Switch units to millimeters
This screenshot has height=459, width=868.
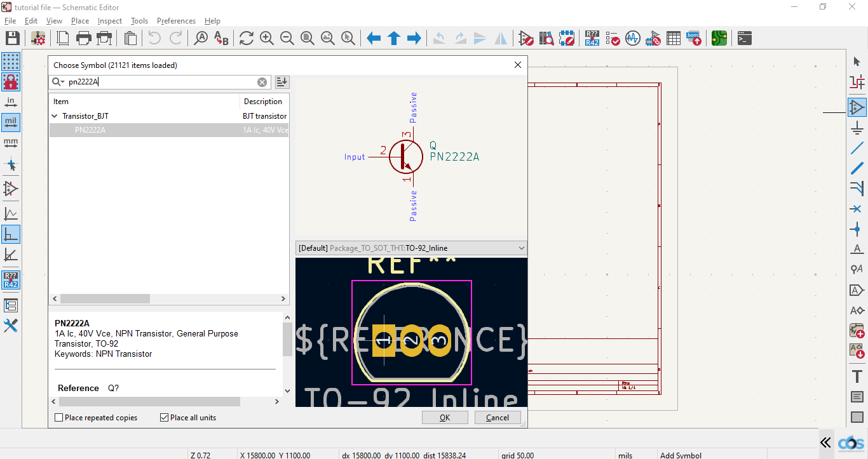tap(11, 143)
